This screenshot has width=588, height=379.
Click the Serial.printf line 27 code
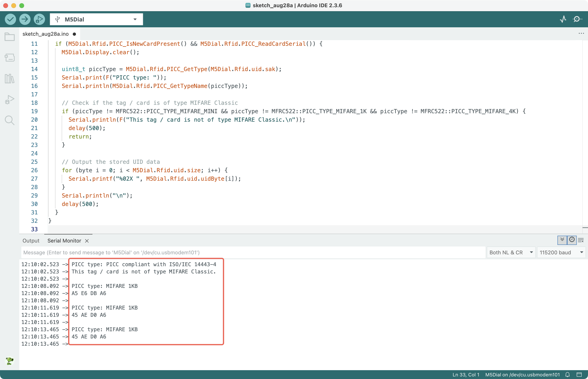click(155, 179)
